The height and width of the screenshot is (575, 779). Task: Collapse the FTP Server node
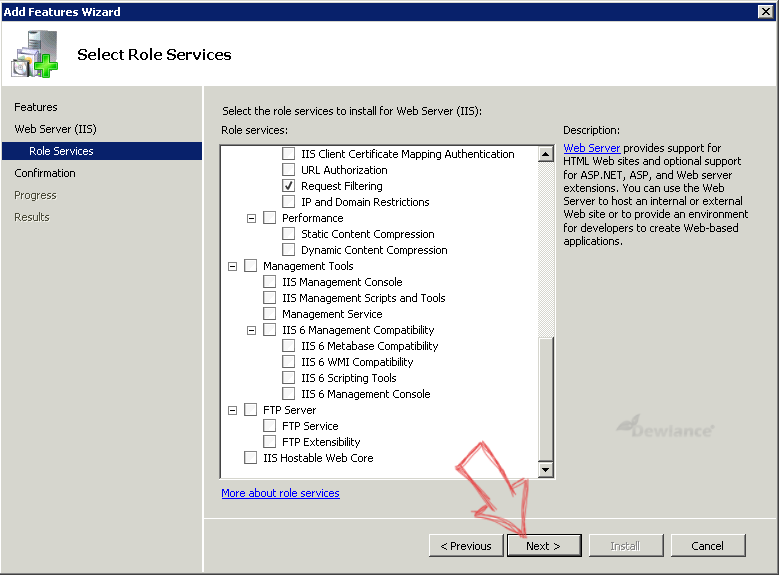[233, 411]
